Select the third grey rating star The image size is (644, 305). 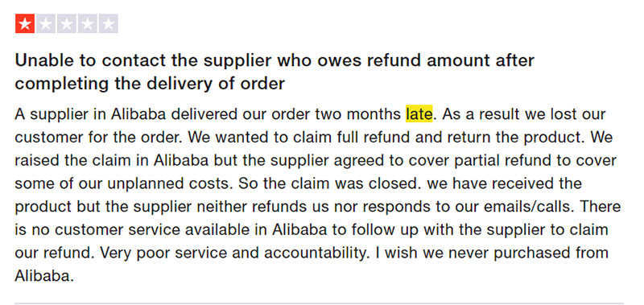(67, 24)
